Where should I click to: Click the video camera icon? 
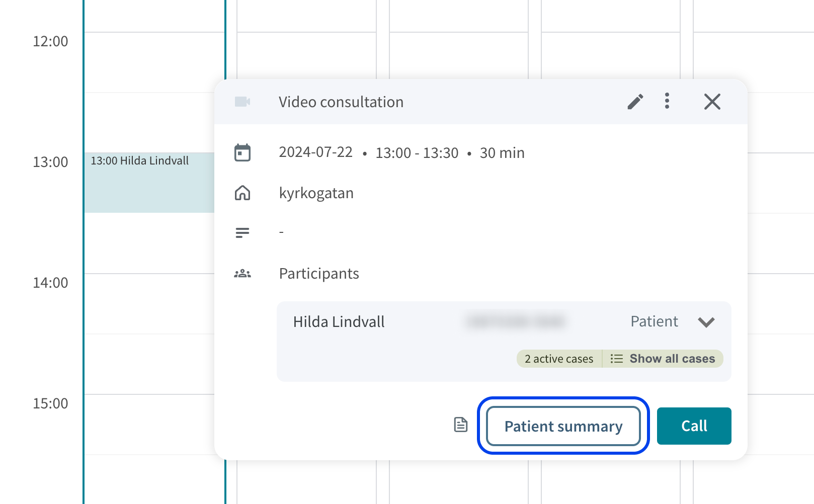pyautogui.click(x=242, y=102)
